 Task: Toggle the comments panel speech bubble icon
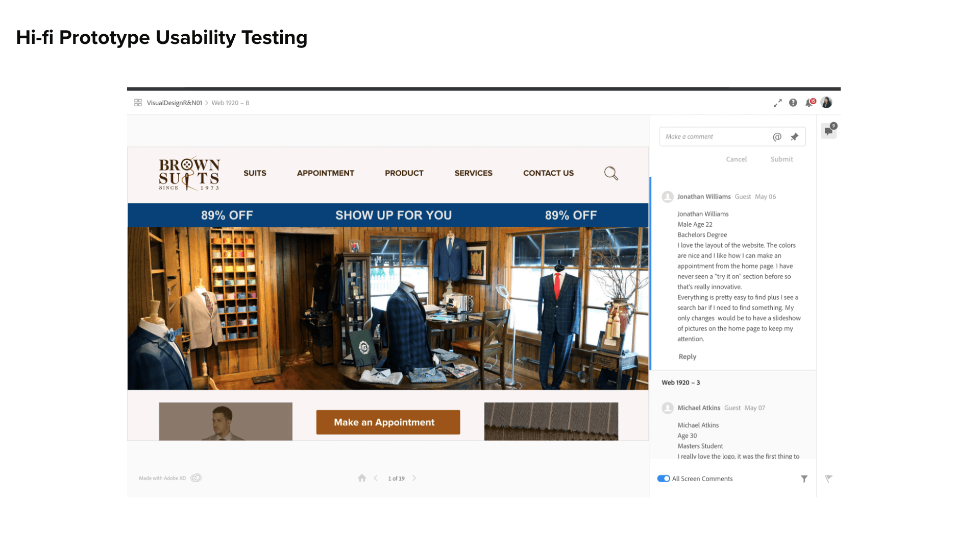pos(829,131)
